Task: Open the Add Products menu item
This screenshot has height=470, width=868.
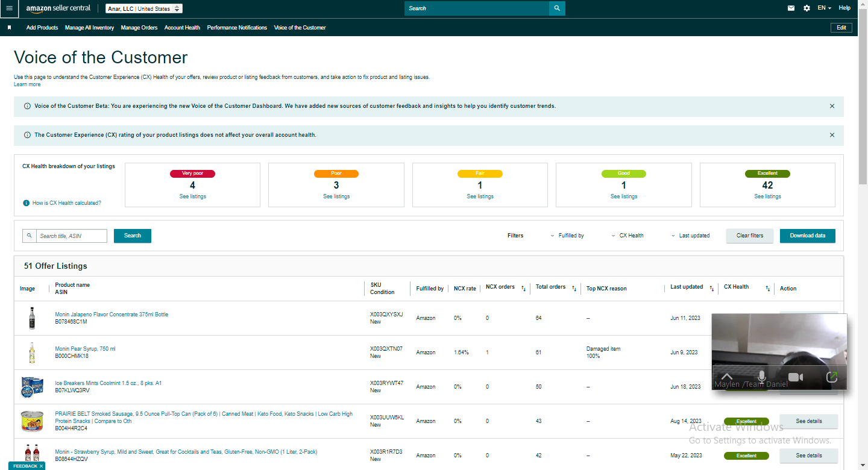Action: [x=42, y=28]
